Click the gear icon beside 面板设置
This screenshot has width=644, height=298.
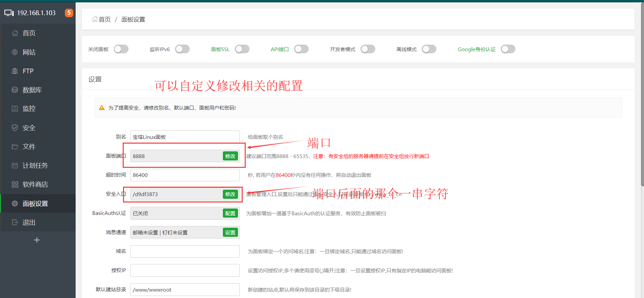15,203
